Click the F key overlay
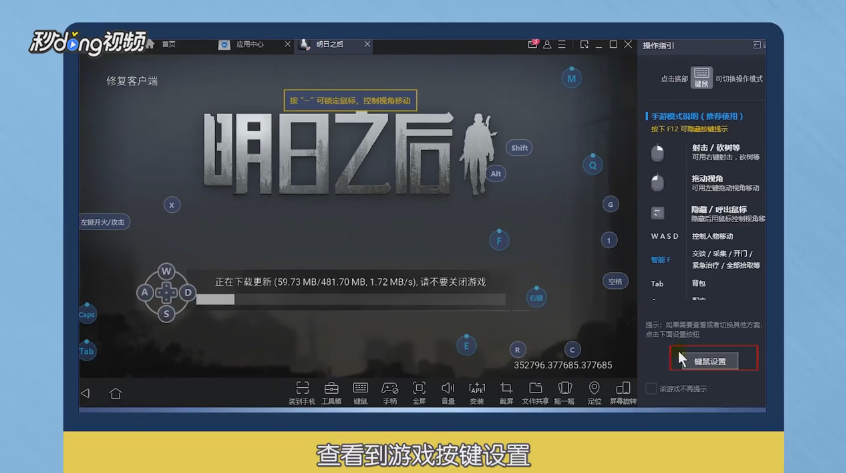The width and height of the screenshot is (846, 473). point(499,241)
